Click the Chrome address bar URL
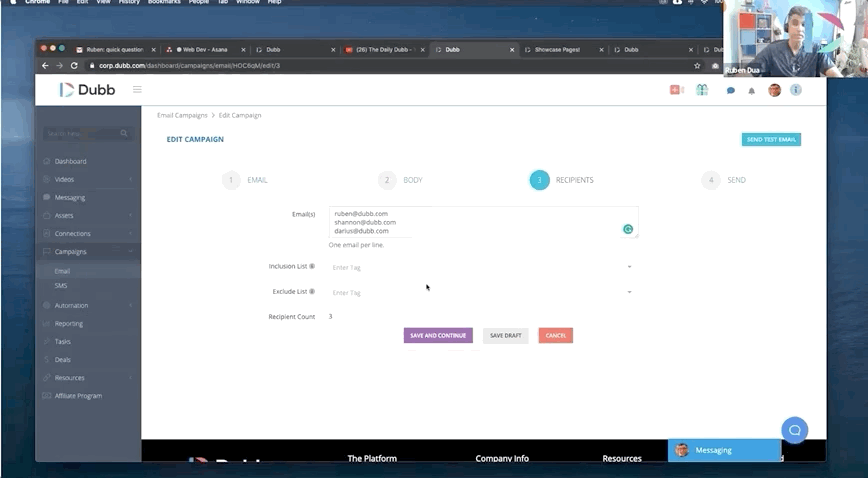Screen dimensions: 868x478 189,65
